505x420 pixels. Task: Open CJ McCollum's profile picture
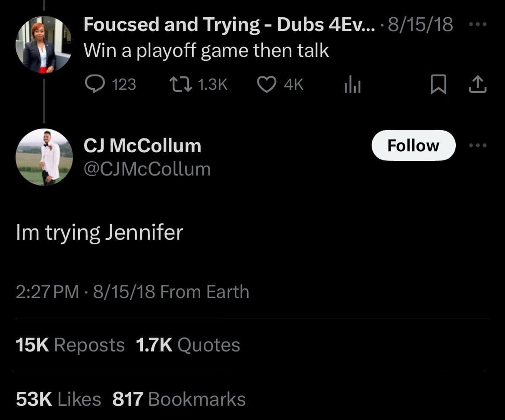[44, 157]
